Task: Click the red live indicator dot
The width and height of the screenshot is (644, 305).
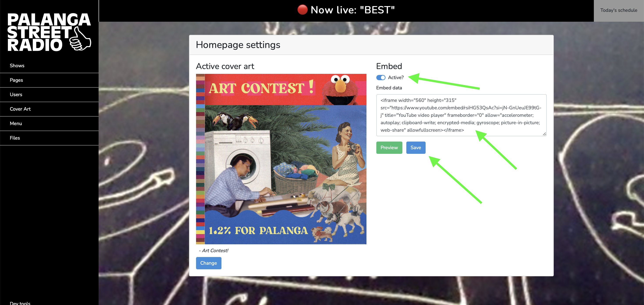Action: coord(302,10)
